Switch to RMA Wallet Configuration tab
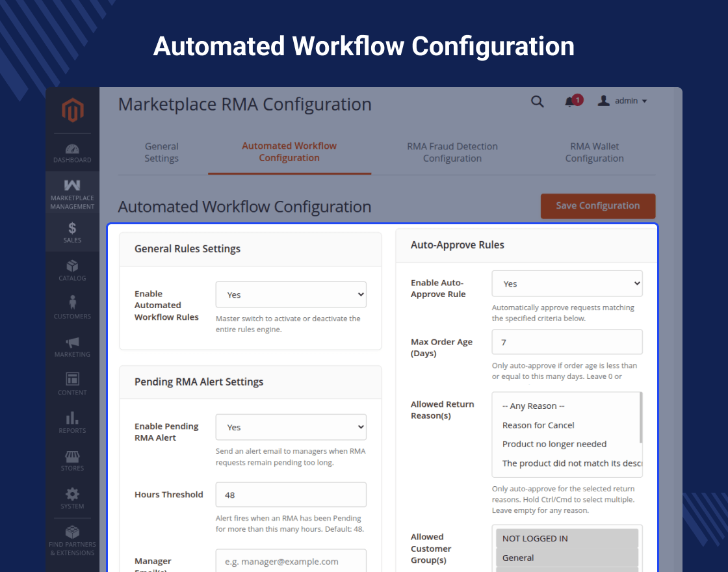The width and height of the screenshot is (728, 572). pyautogui.click(x=594, y=152)
